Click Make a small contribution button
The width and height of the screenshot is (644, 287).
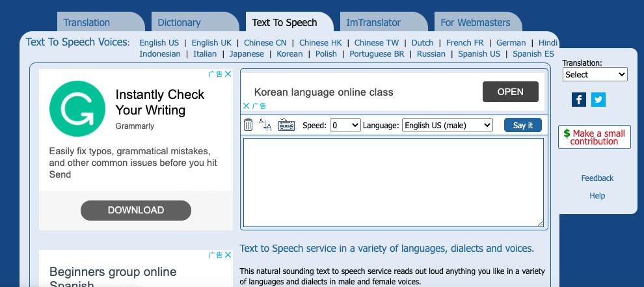[595, 137]
